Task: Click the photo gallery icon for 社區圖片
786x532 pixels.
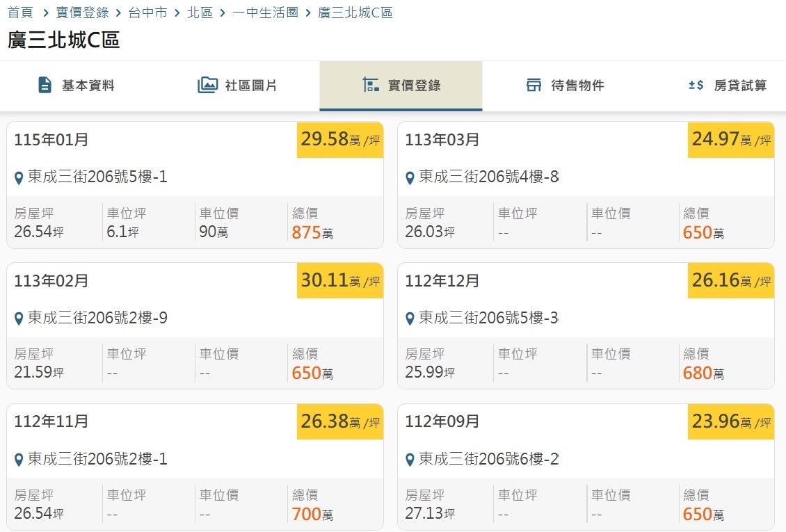Action: coord(207,85)
